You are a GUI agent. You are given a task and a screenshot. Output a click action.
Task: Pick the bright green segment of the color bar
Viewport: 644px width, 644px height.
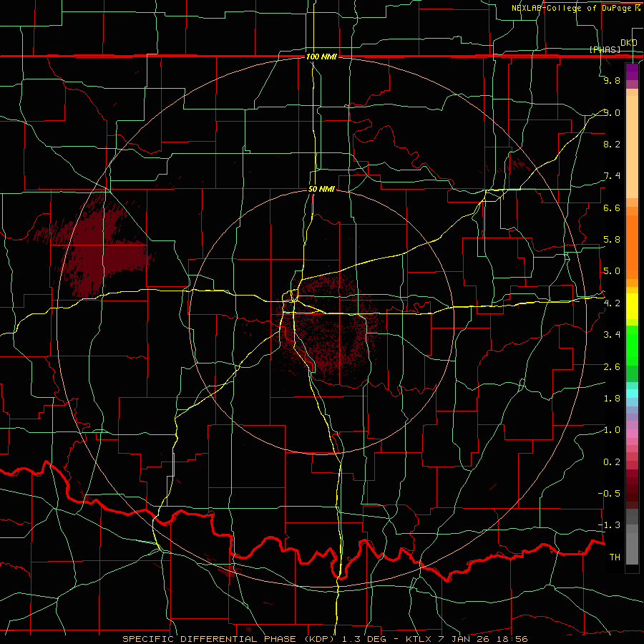[x=632, y=345]
